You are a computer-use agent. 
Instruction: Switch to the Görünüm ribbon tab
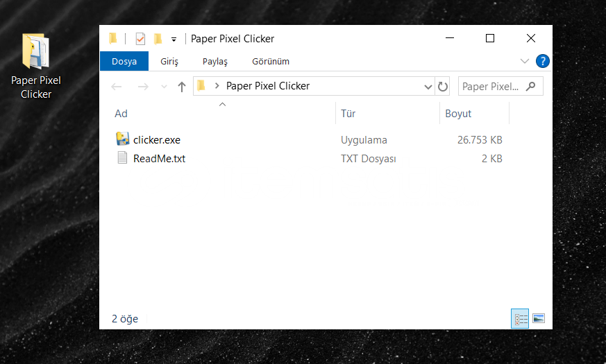270,61
